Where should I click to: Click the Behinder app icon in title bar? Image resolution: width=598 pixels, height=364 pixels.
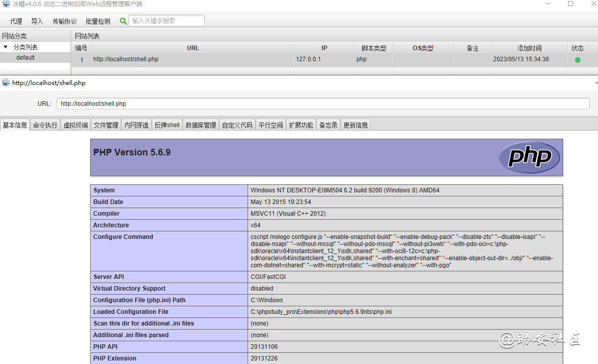click(6, 4)
